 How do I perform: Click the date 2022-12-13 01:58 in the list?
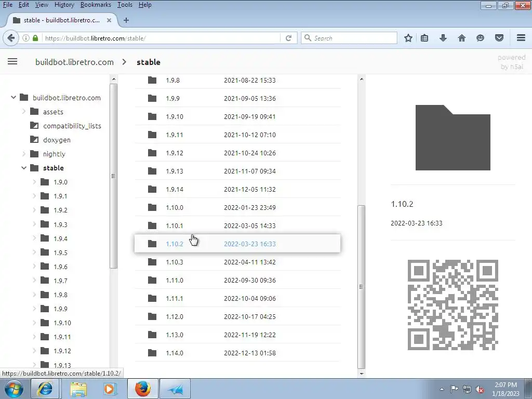click(250, 353)
